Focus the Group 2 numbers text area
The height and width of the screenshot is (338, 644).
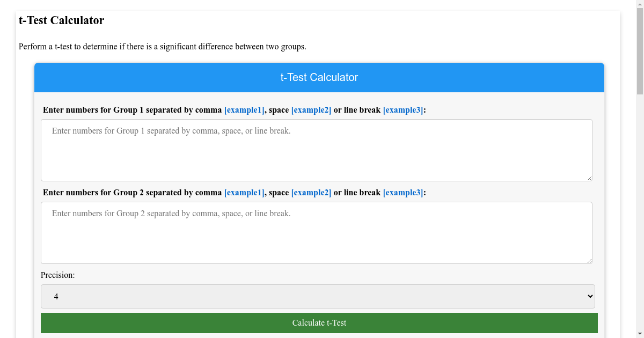click(x=316, y=233)
